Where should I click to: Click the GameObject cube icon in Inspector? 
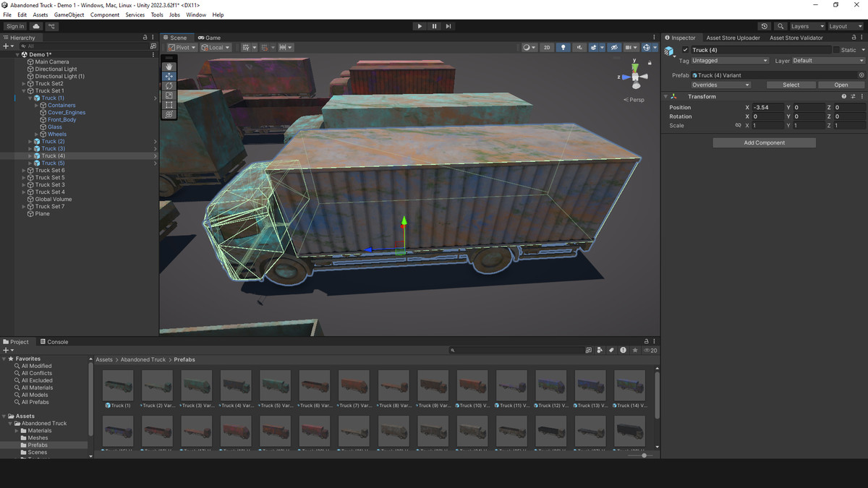(670, 51)
